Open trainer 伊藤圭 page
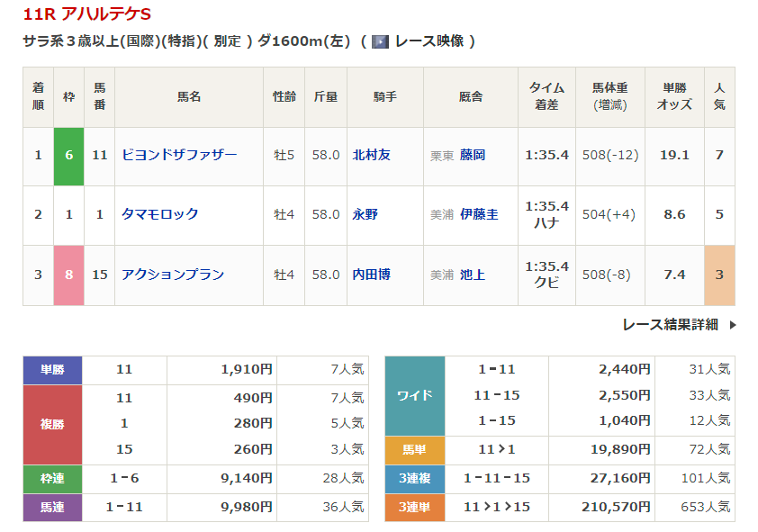 point(479,214)
